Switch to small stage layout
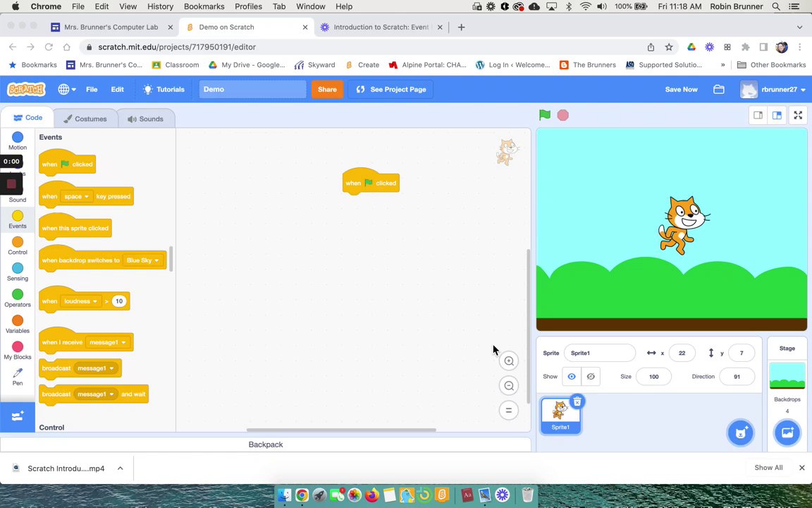The width and height of the screenshot is (812, 508). pyautogui.click(x=758, y=115)
